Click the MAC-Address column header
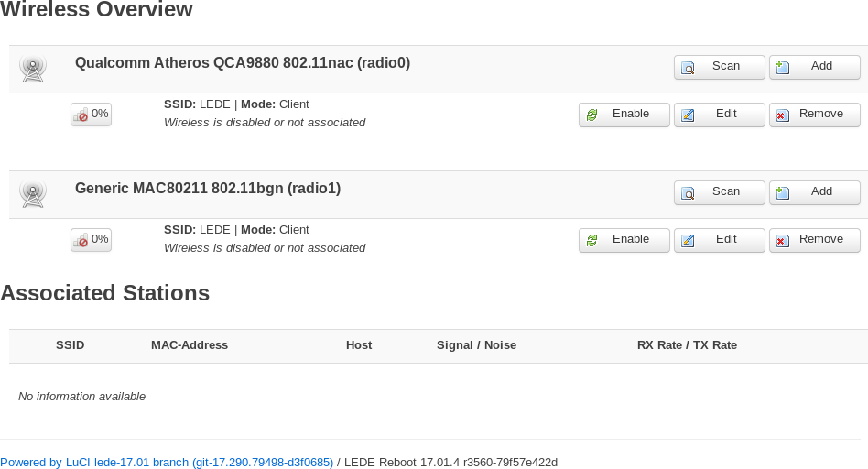The image size is (868, 469). [x=190, y=345]
